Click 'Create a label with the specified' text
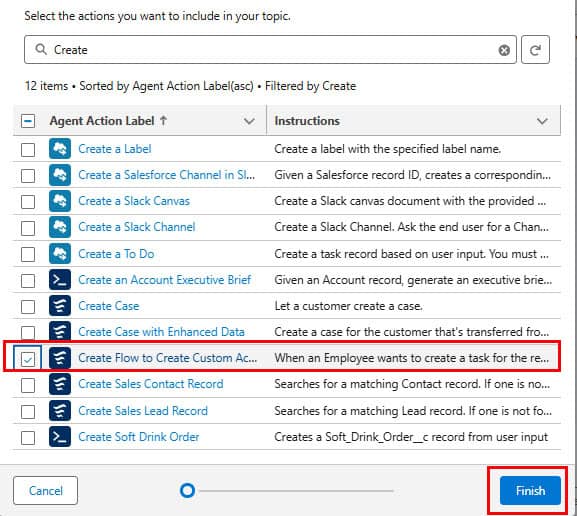577x516 pixels. click(387, 149)
